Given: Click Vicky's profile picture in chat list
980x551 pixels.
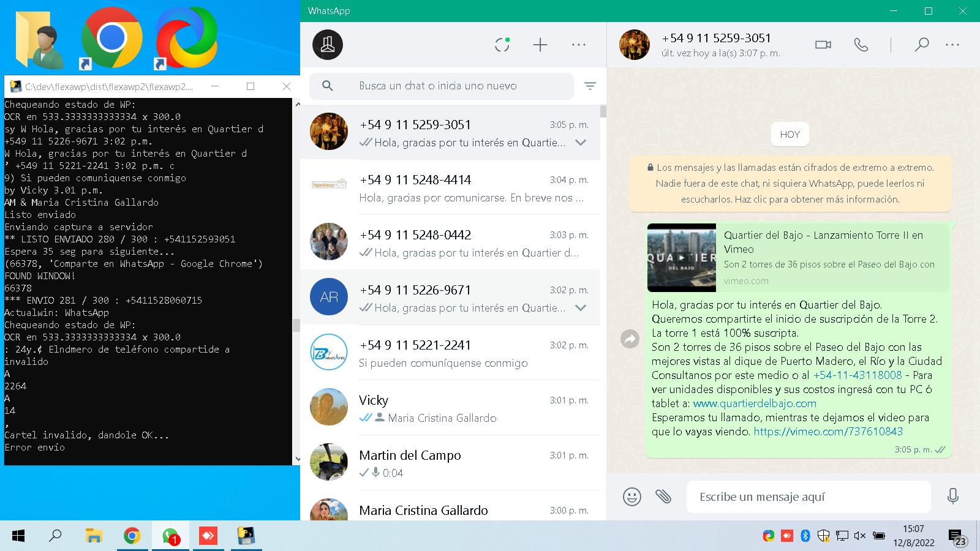Looking at the screenshot, I should (329, 407).
